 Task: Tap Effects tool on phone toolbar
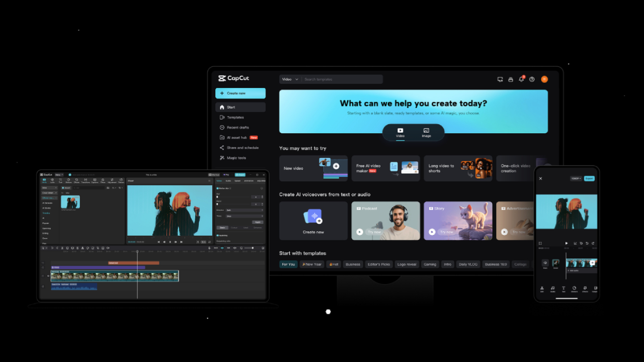click(585, 289)
